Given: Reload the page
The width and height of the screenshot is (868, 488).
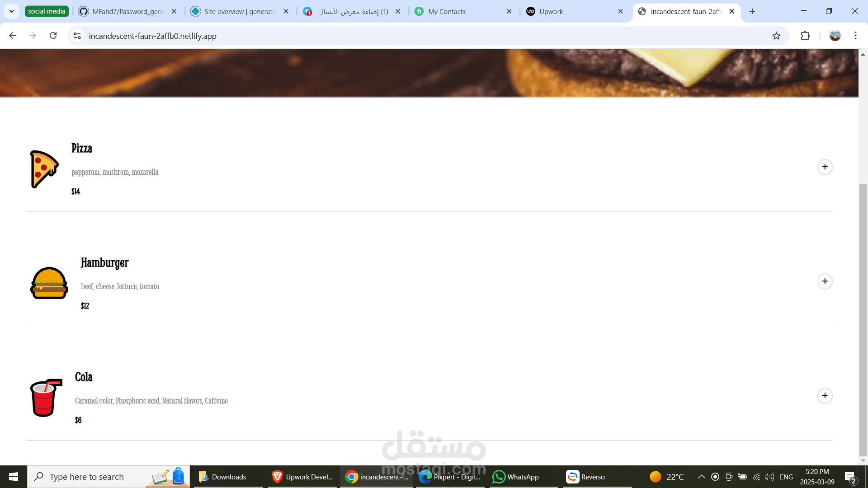Looking at the screenshot, I should pyautogui.click(x=53, y=36).
